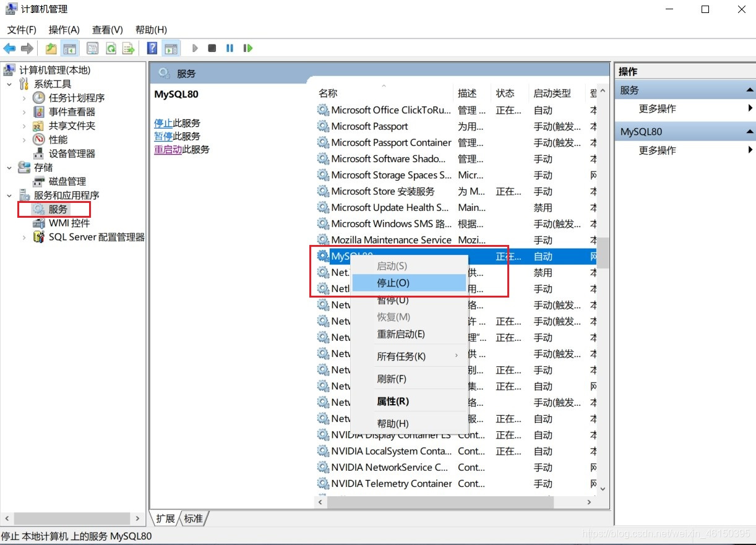756x545 pixels.
Task: Click the Pause Service toolbar icon
Action: [230, 48]
